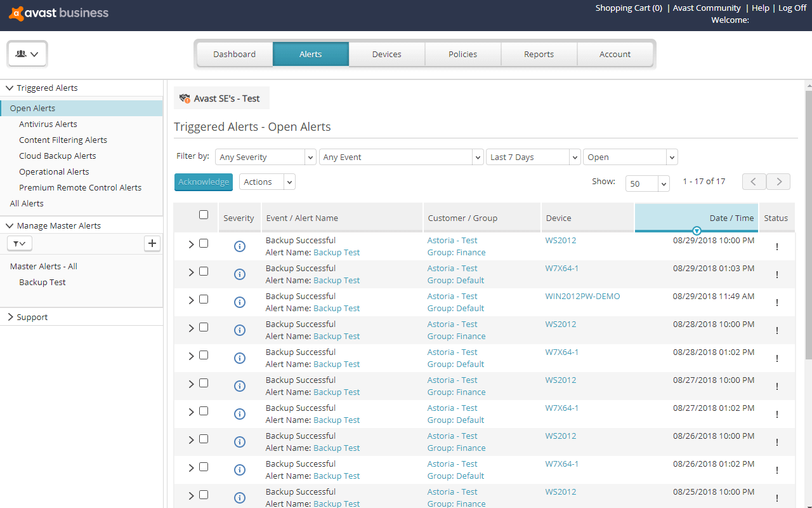Viewport: 812px width, 508px height.
Task: Click the previous page arrow
Action: [754, 181]
